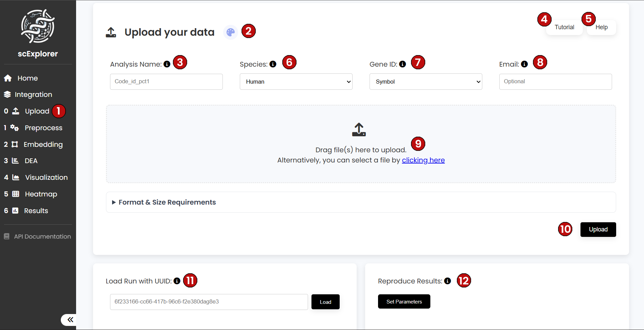Image resolution: width=644 pixels, height=330 pixels.
Task: Click the Results chart icon
Action: pos(15,211)
